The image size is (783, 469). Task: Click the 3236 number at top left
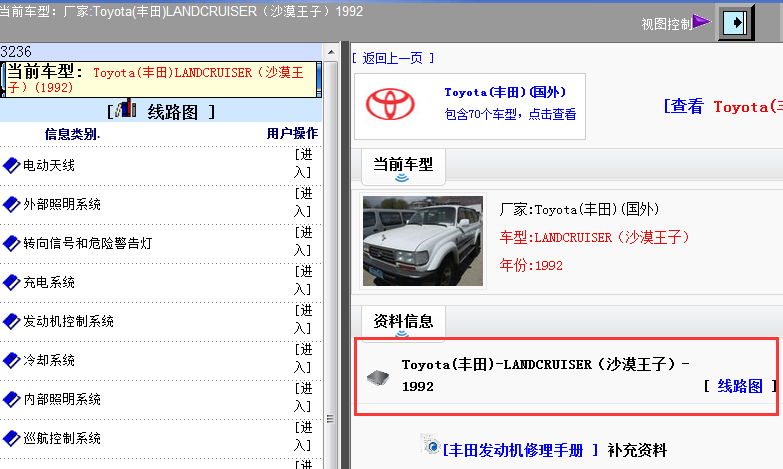(x=16, y=52)
